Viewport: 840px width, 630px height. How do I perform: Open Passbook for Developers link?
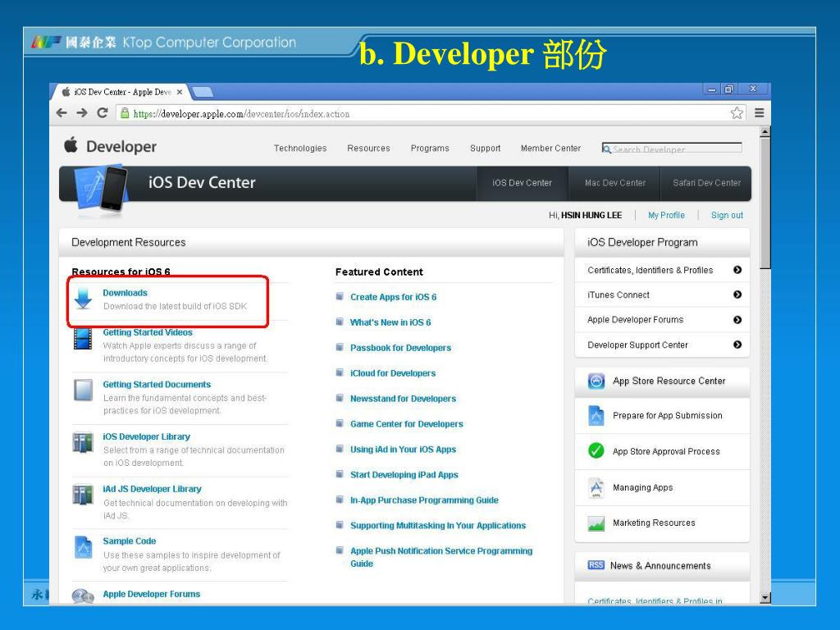pyautogui.click(x=400, y=348)
